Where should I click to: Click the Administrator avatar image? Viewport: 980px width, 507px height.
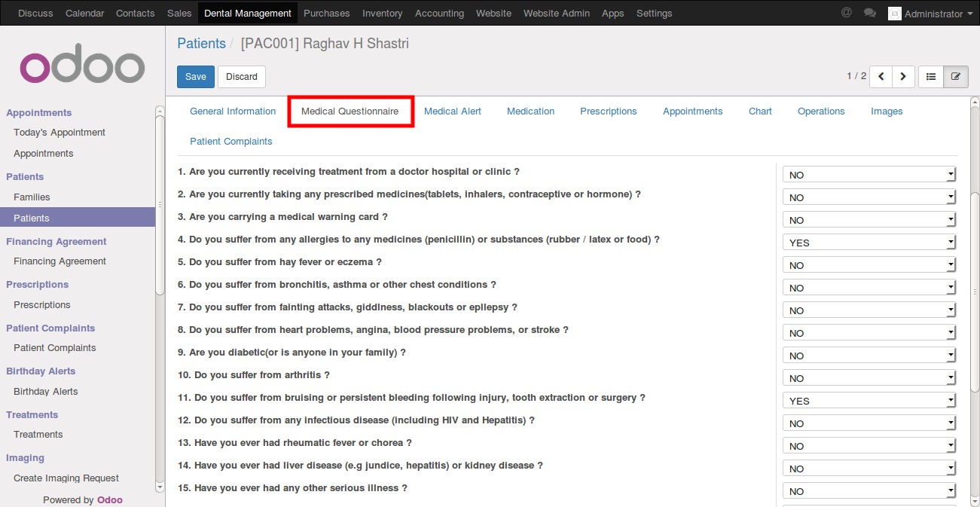pyautogui.click(x=894, y=14)
